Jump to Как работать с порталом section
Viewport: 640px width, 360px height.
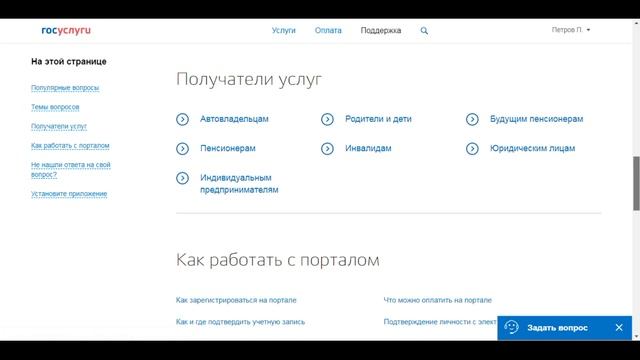[x=70, y=145]
